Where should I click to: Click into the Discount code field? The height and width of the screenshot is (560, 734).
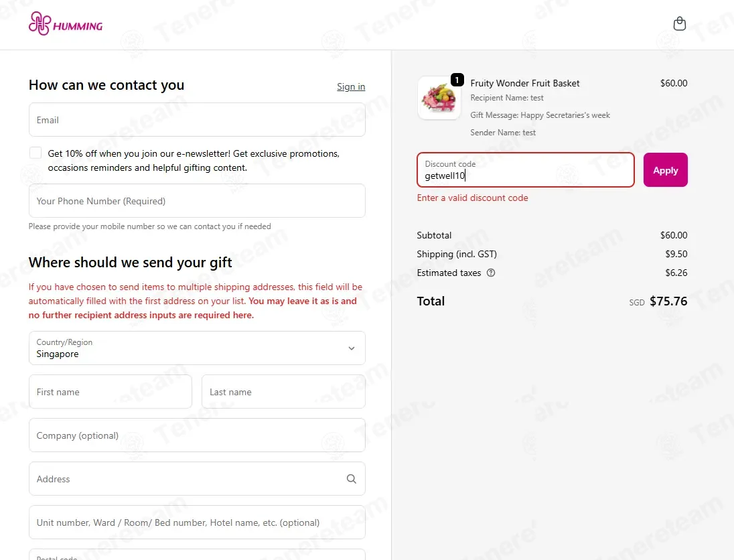pos(526,170)
